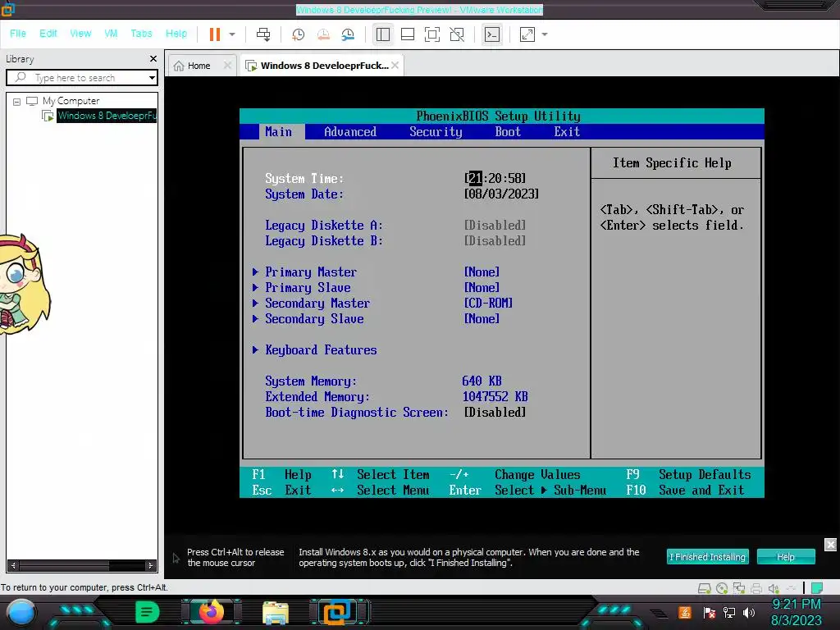The height and width of the screenshot is (630, 840).
Task: Select the Exit BIOS menu
Action: (567, 132)
